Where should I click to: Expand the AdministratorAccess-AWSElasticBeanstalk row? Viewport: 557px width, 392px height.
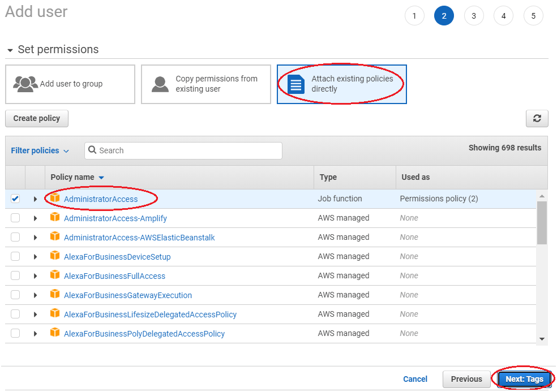coord(35,238)
